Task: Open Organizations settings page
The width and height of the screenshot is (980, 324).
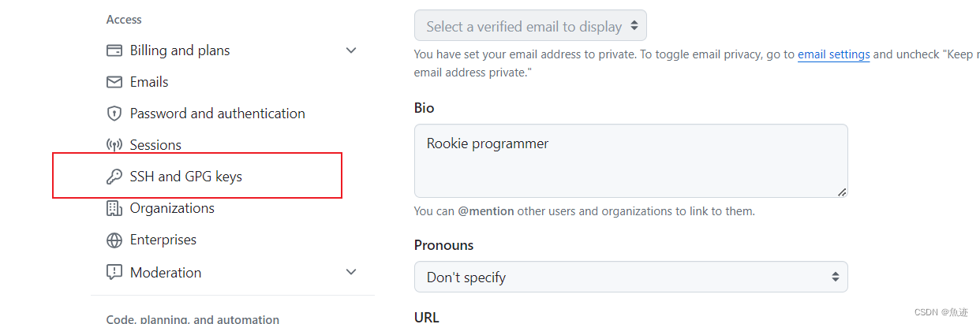Action: 172,208
